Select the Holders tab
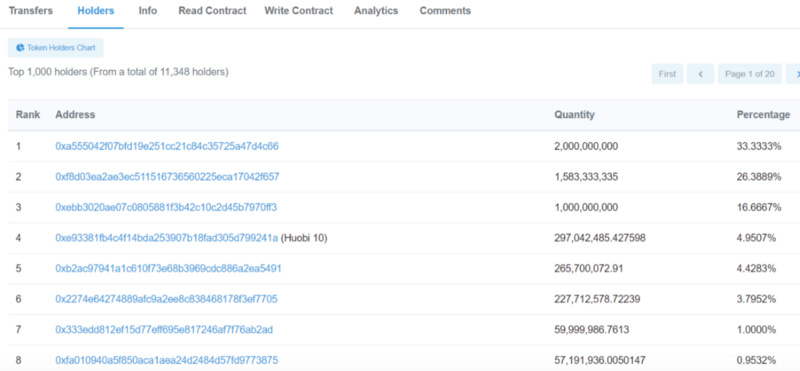The width and height of the screenshot is (800, 371). click(96, 11)
